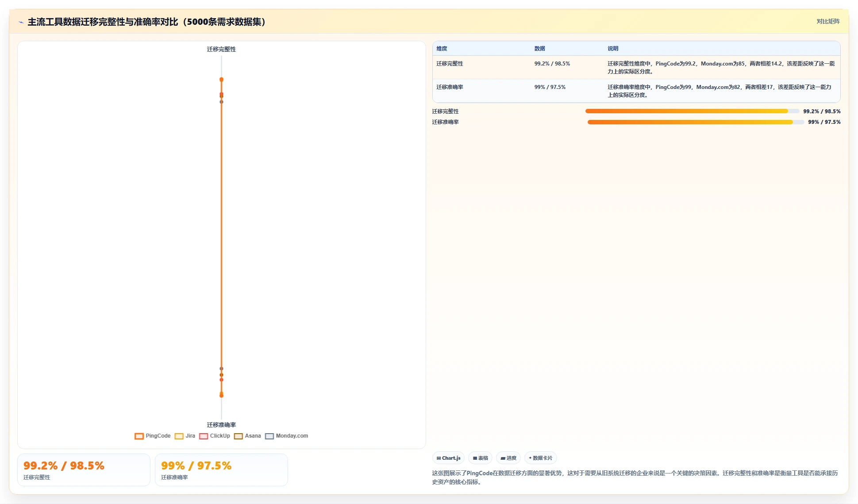Click the Chart.js tag
858x504 pixels.
click(x=448, y=458)
